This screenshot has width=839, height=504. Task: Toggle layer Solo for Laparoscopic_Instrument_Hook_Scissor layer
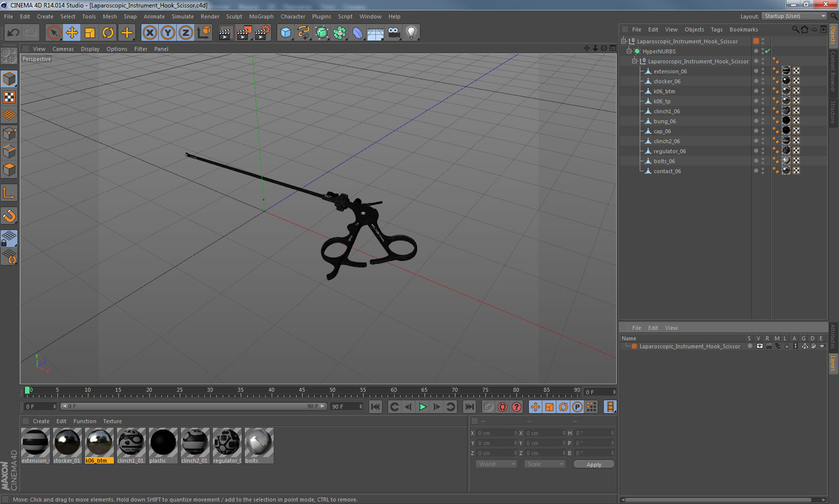(x=750, y=346)
